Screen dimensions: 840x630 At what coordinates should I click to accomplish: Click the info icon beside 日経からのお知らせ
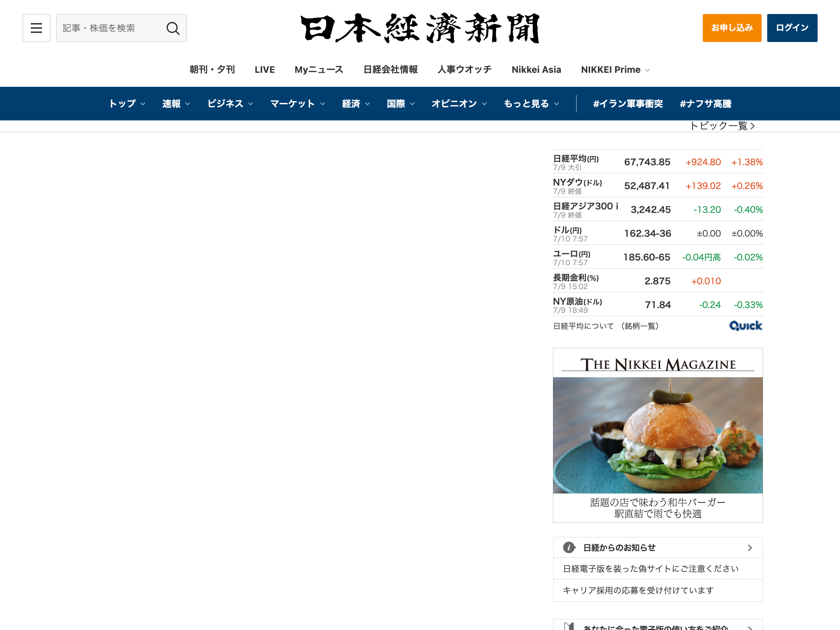pyautogui.click(x=569, y=548)
